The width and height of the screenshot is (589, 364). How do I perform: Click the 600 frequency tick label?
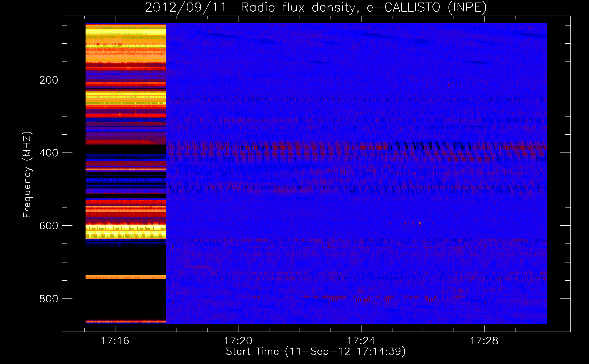[x=49, y=226]
